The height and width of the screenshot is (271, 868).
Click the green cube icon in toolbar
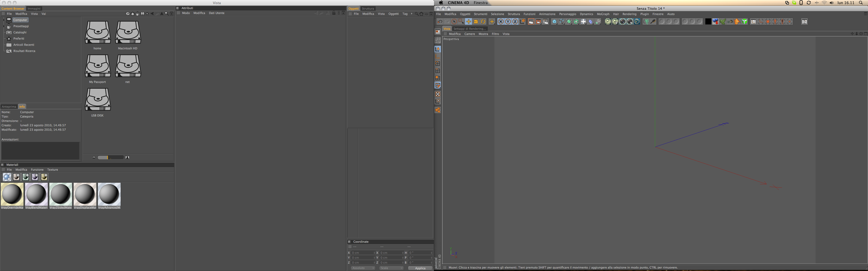point(745,21)
